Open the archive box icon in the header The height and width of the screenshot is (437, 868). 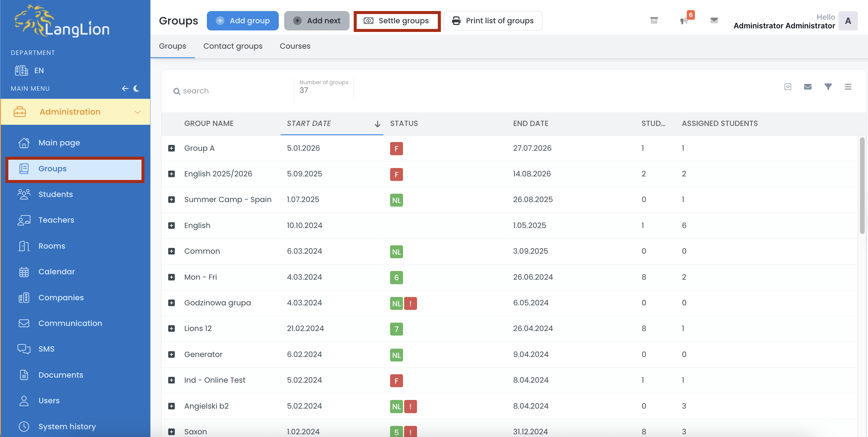(654, 21)
